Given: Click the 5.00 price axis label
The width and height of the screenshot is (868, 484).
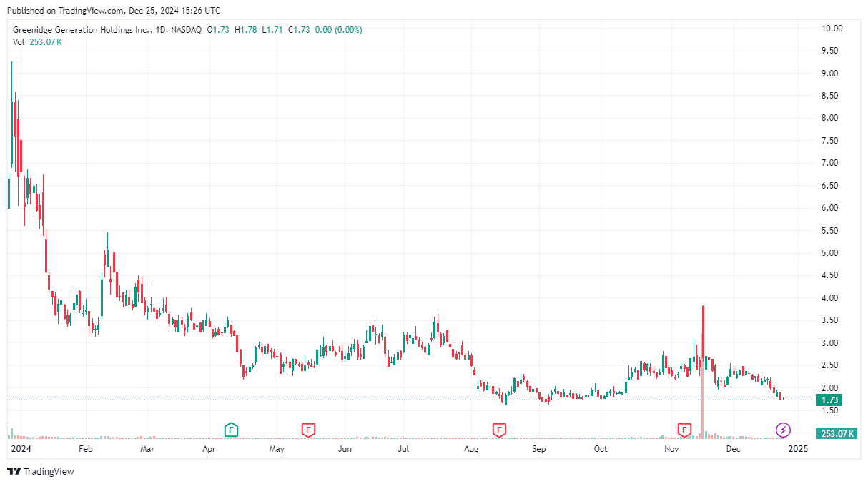Looking at the screenshot, I should [830, 253].
